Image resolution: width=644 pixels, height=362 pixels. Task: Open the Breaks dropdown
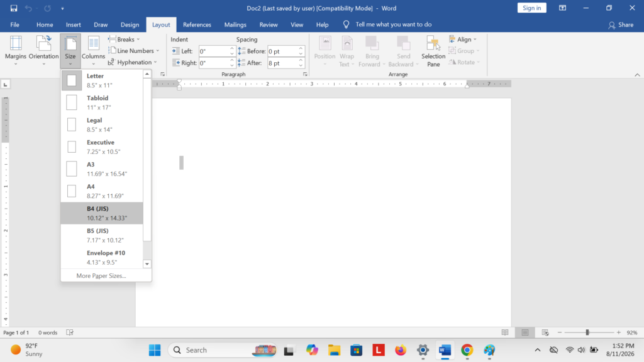[x=124, y=40]
